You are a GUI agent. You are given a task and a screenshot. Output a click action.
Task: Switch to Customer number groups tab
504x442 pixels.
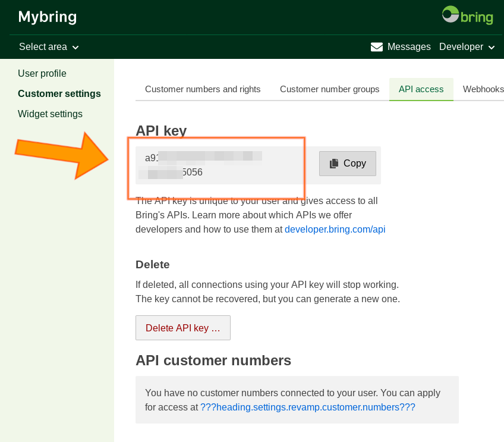329,89
